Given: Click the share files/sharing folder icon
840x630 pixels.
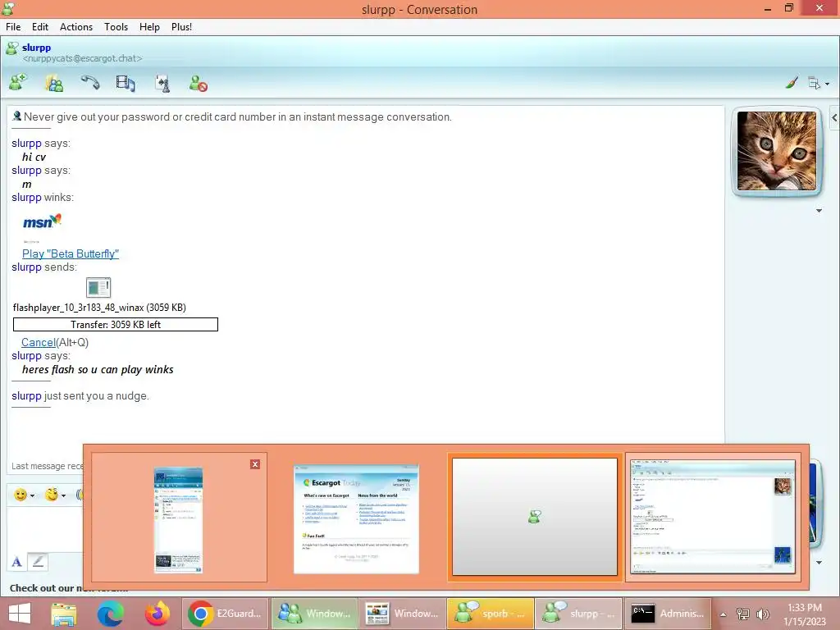Looking at the screenshot, I should (54, 83).
